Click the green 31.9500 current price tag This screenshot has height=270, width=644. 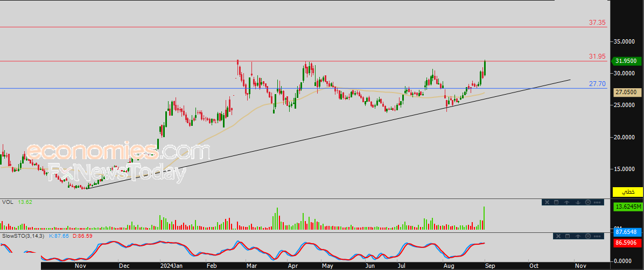click(628, 61)
